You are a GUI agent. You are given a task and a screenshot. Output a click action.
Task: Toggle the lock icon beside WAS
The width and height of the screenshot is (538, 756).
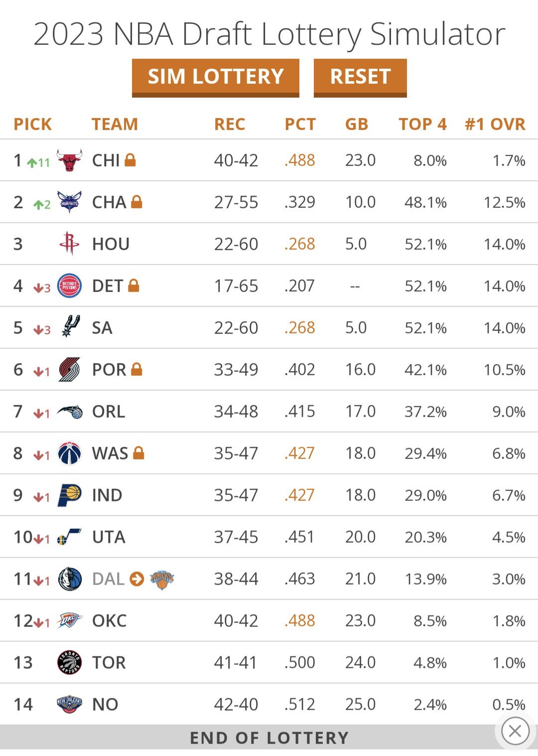(x=138, y=453)
